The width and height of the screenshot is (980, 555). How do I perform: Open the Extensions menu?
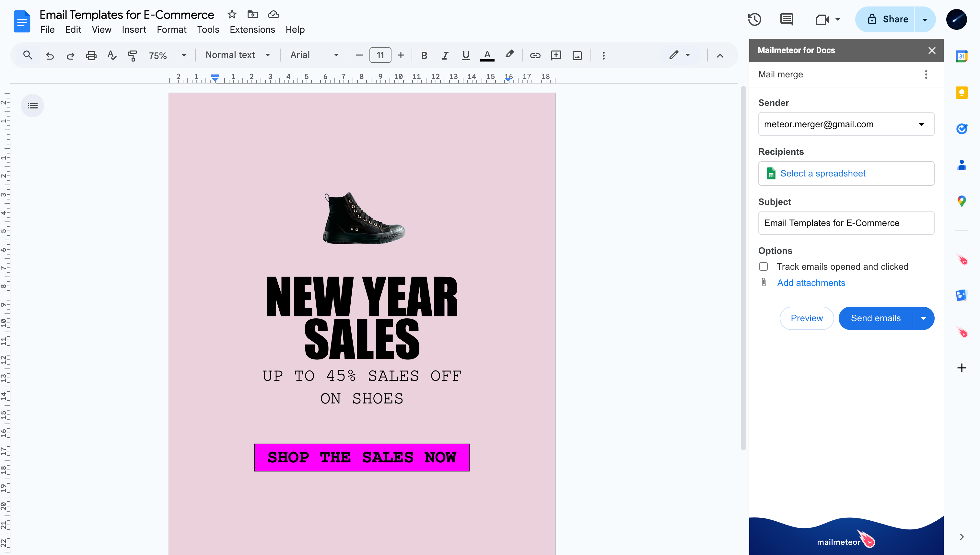[x=252, y=29]
